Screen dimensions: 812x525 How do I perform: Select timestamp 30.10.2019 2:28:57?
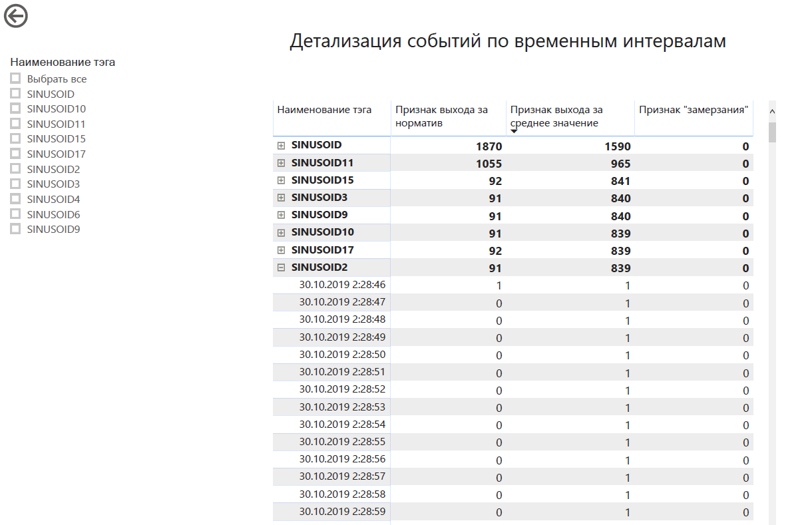point(342,477)
